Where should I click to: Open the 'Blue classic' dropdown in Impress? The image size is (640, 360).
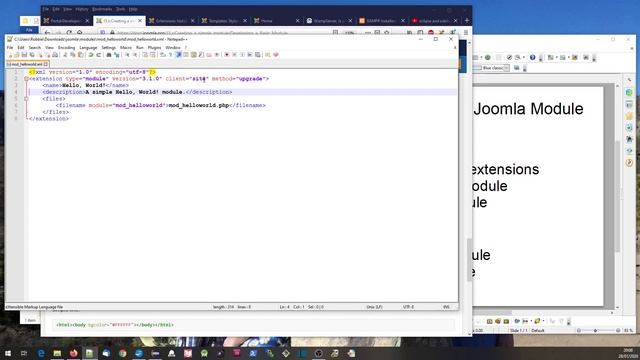[x=506, y=68]
